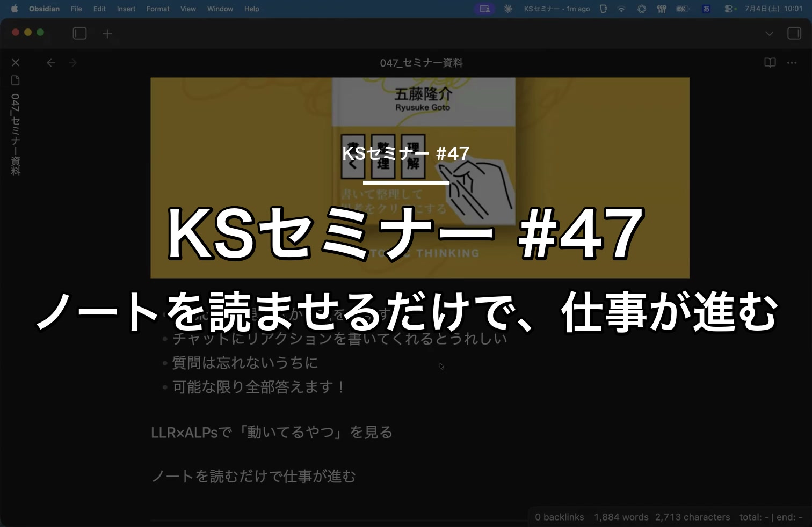Close the Obsidian window with the red button

(x=16, y=33)
